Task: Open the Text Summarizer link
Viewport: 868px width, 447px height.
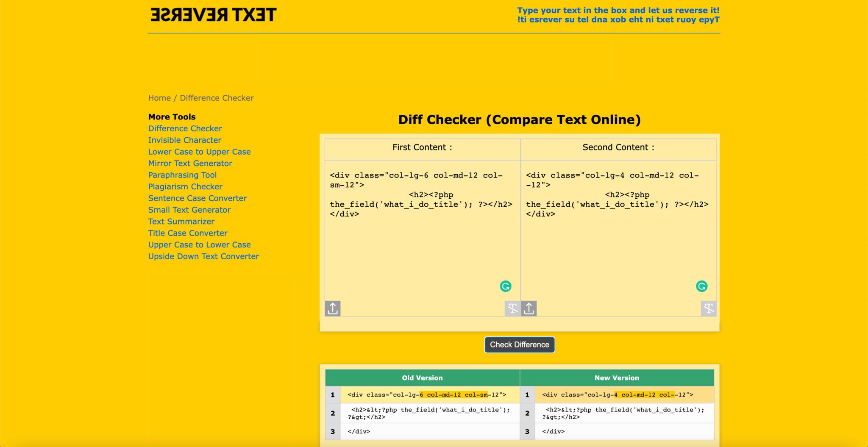Action: [181, 222]
